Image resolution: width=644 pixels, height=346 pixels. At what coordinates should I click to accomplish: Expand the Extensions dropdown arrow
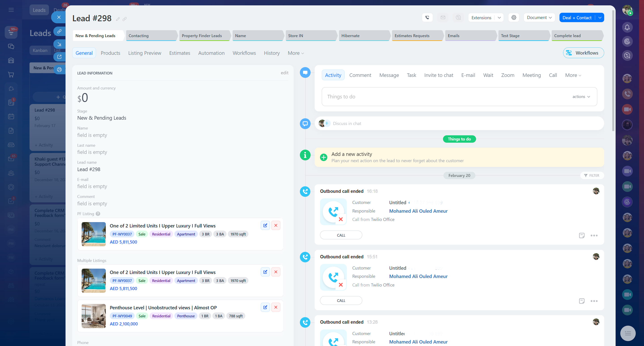click(499, 18)
